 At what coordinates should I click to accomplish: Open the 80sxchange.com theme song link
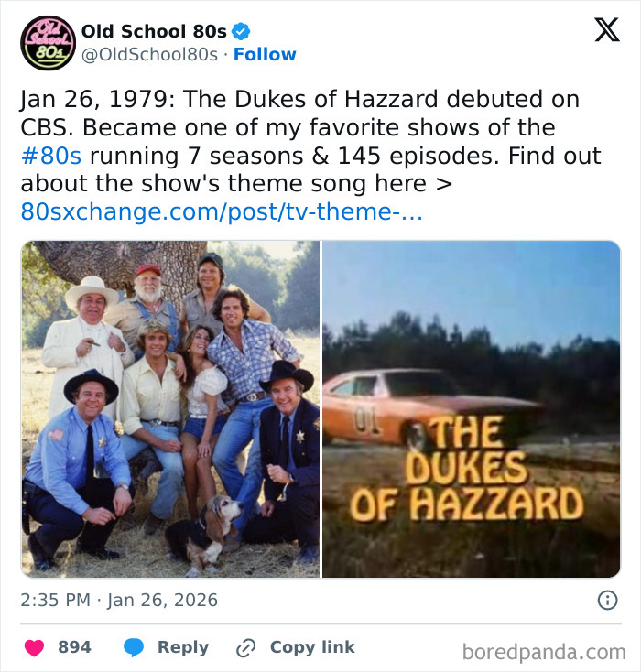coord(221,212)
